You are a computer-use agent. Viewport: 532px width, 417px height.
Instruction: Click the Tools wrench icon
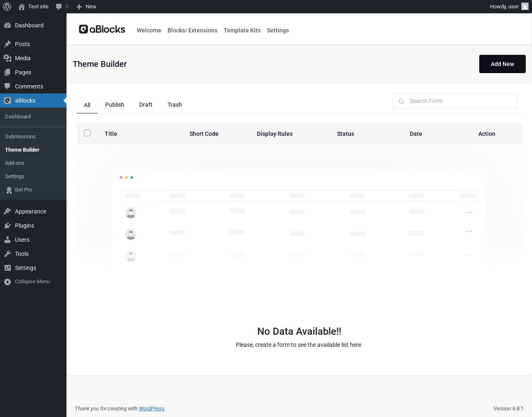7,254
